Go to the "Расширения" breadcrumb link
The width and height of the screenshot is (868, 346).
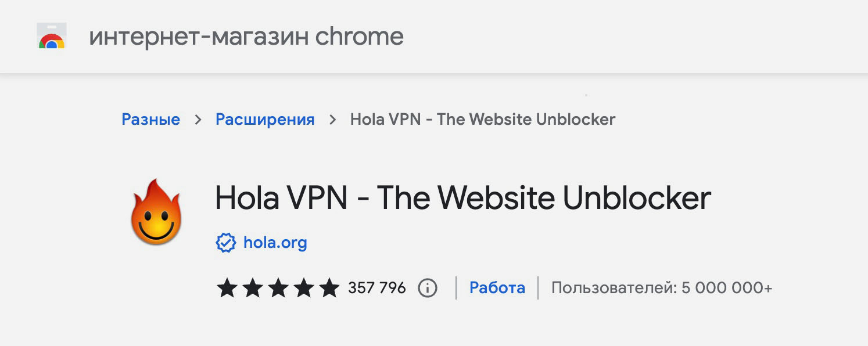click(265, 120)
